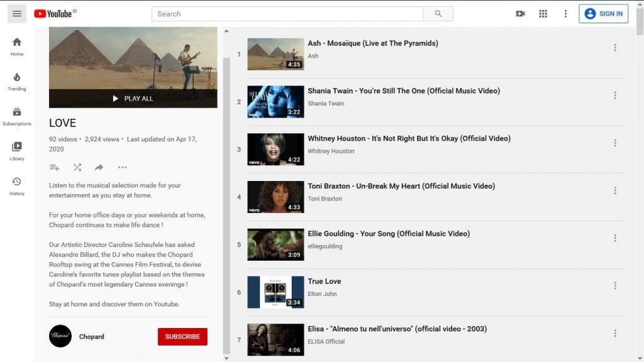Open options menu for Ash - Mosaïque video
644x362 pixels.
pos(615,48)
